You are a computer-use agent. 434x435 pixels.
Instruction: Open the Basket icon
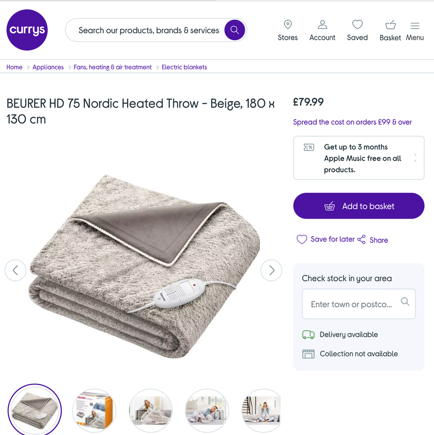[390, 25]
